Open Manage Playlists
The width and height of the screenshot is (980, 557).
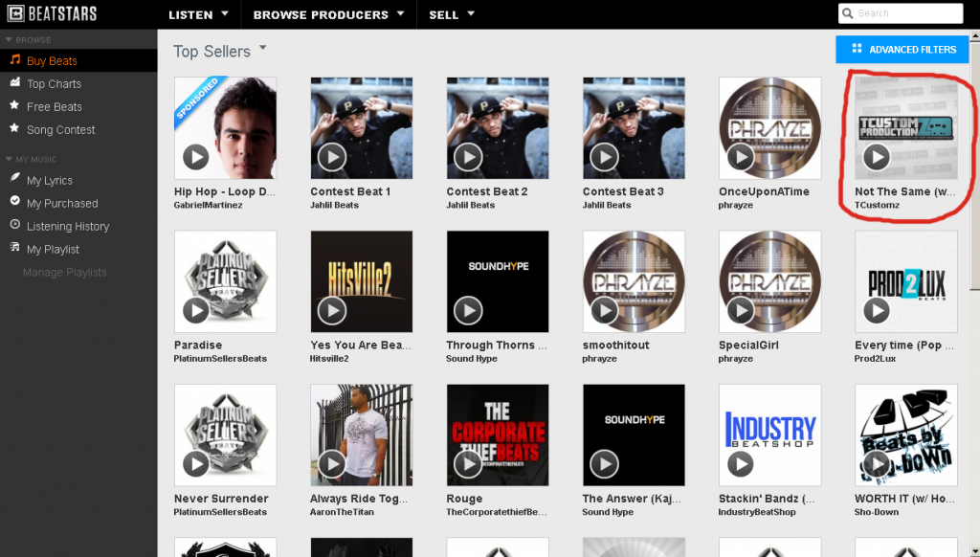coord(64,273)
